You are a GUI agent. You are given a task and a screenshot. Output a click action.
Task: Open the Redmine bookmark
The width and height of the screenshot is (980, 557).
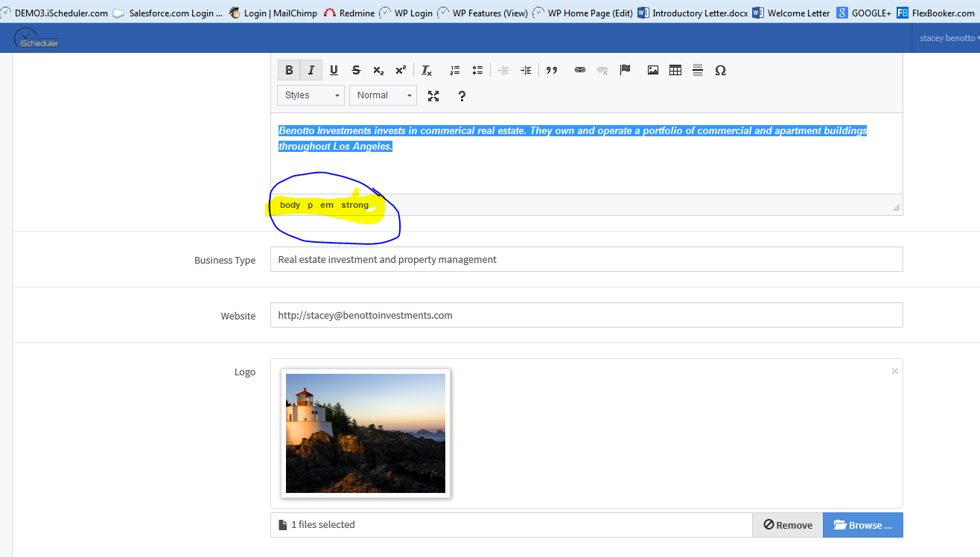pyautogui.click(x=350, y=13)
